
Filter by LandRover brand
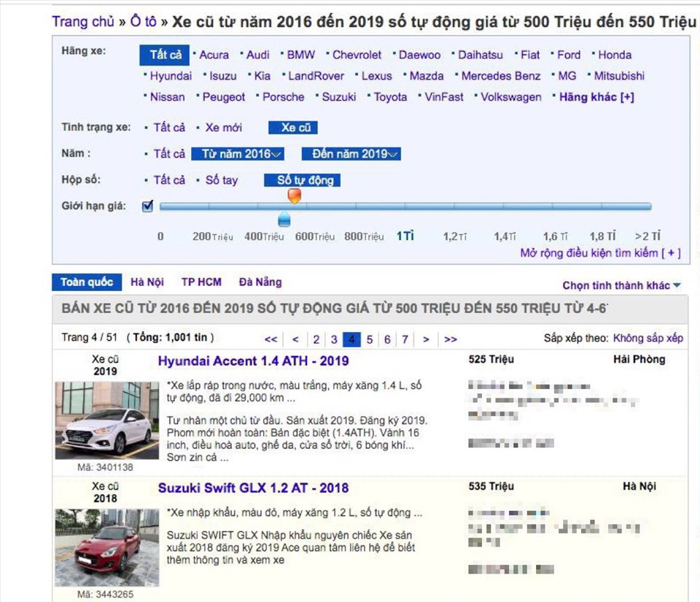(x=316, y=76)
